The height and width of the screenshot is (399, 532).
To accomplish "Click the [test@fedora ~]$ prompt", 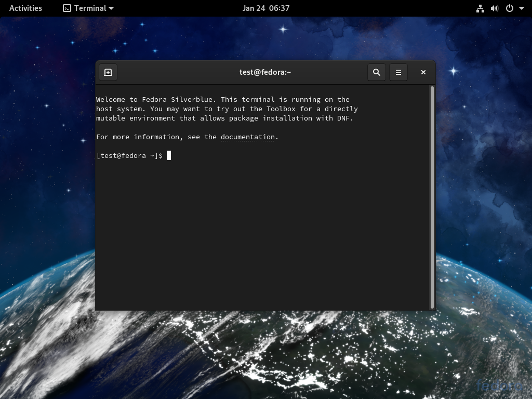I will 129,156.
